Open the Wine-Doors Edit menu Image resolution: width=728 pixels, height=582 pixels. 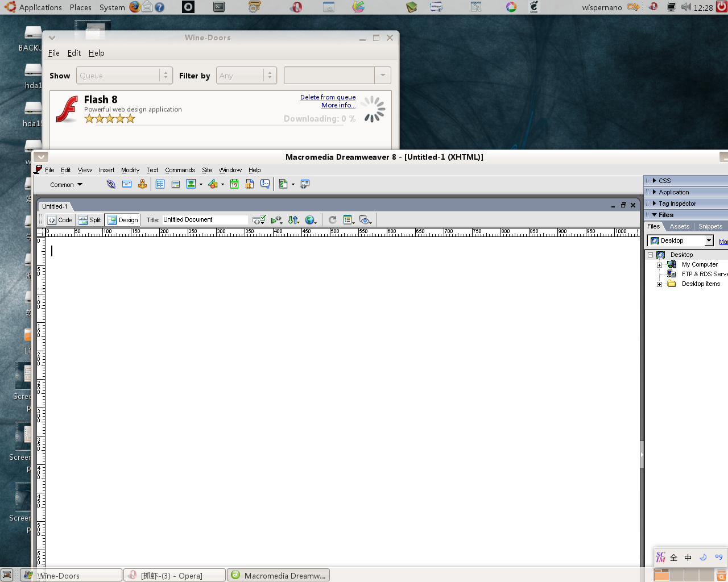(74, 53)
